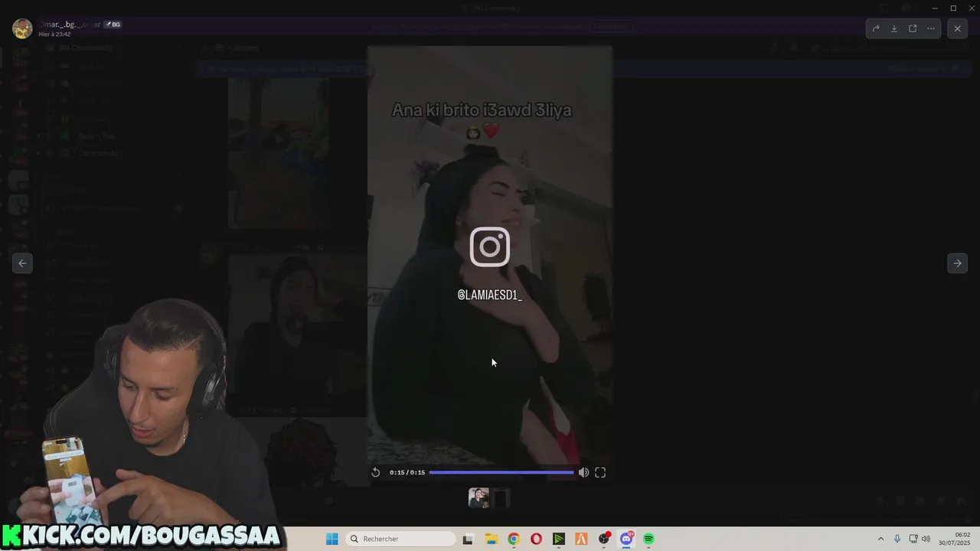Open volume control in system tray

pyautogui.click(x=926, y=539)
